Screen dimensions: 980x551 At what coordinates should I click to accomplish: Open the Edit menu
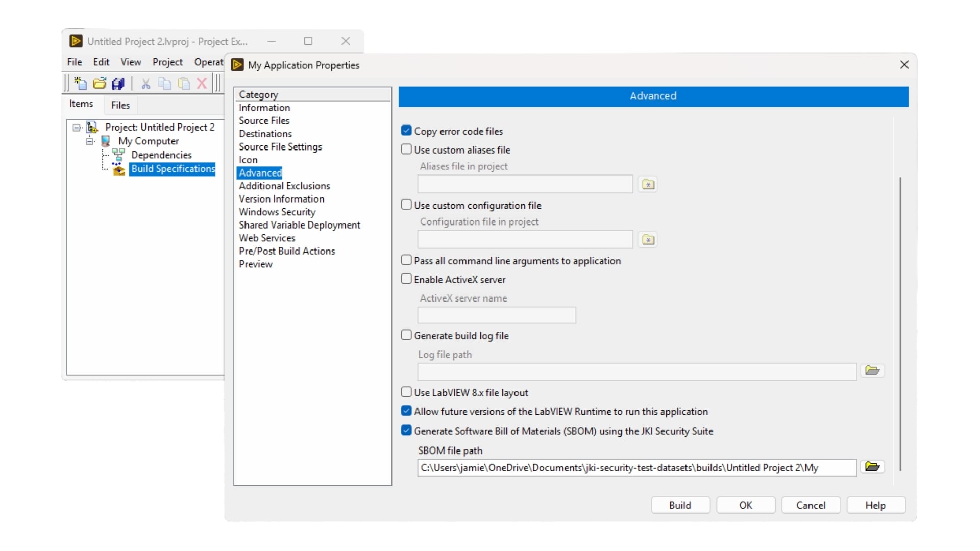(x=101, y=62)
